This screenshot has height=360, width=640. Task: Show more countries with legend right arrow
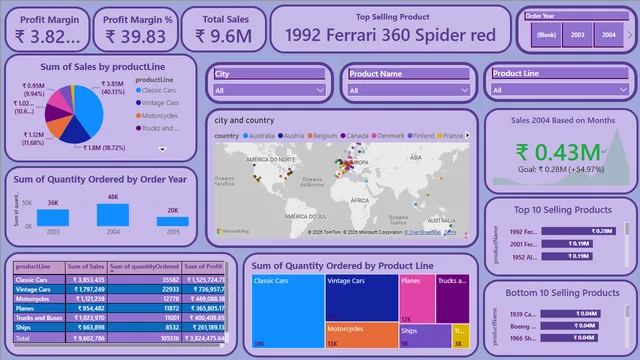pos(467,135)
